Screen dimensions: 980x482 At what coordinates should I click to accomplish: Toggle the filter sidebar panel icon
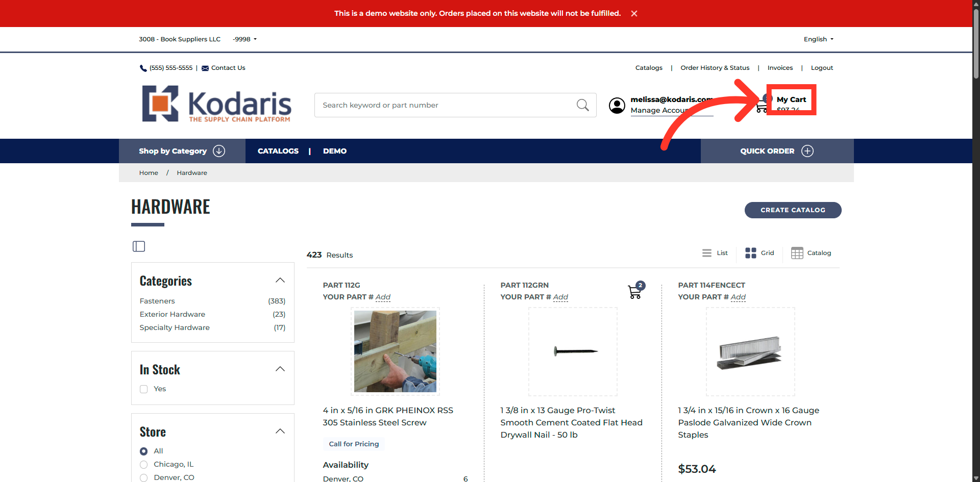tap(139, 246)
